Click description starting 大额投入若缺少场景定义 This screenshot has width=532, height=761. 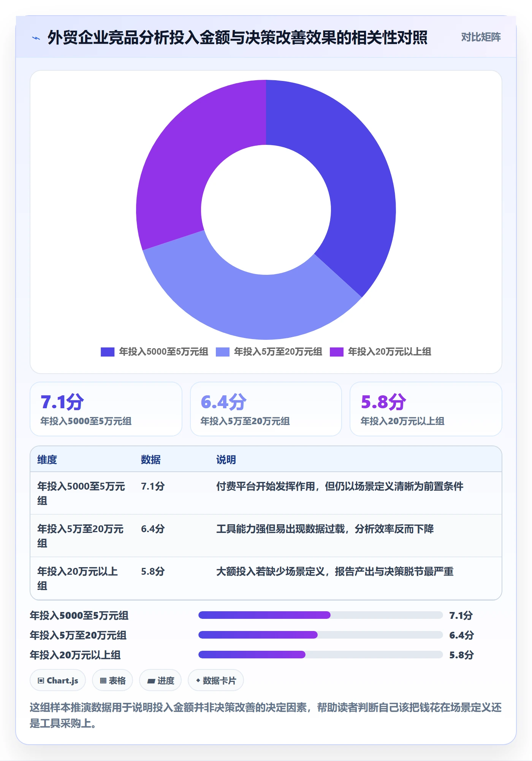[335, 572]
